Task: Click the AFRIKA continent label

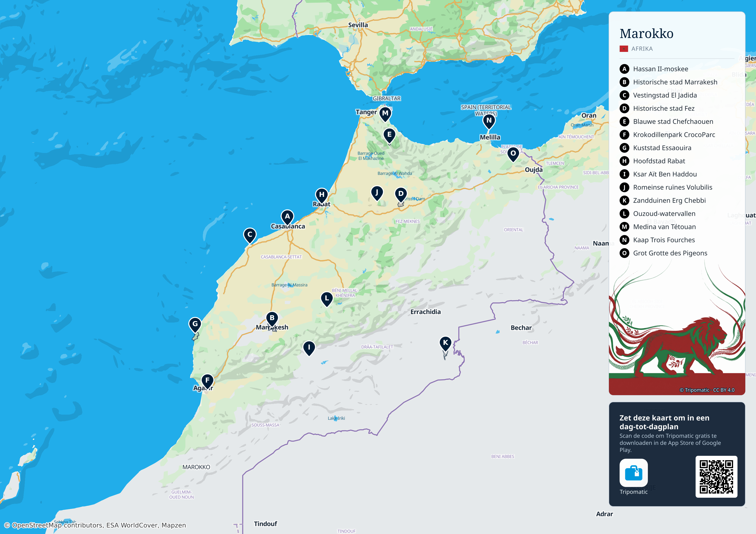Action: (642, 49)
